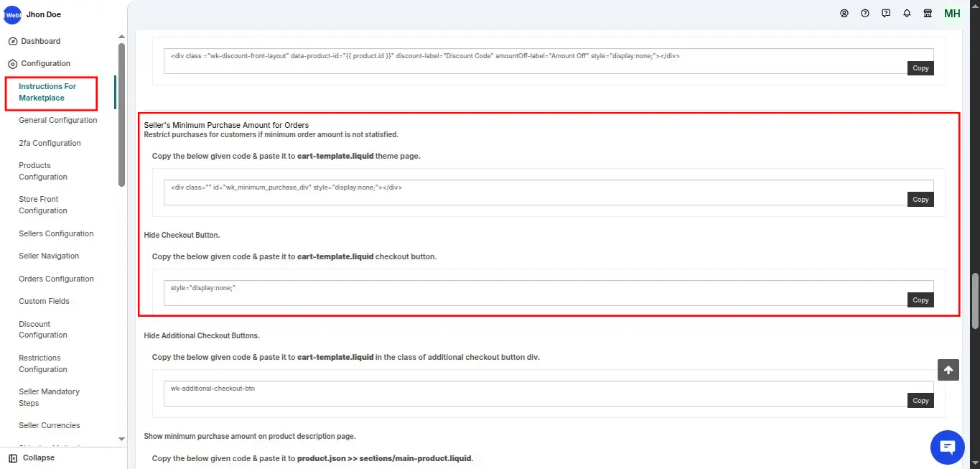Click the sidebar scrollbar thumb
This screenshot has width=980, height=469.
tap(121, 115)
